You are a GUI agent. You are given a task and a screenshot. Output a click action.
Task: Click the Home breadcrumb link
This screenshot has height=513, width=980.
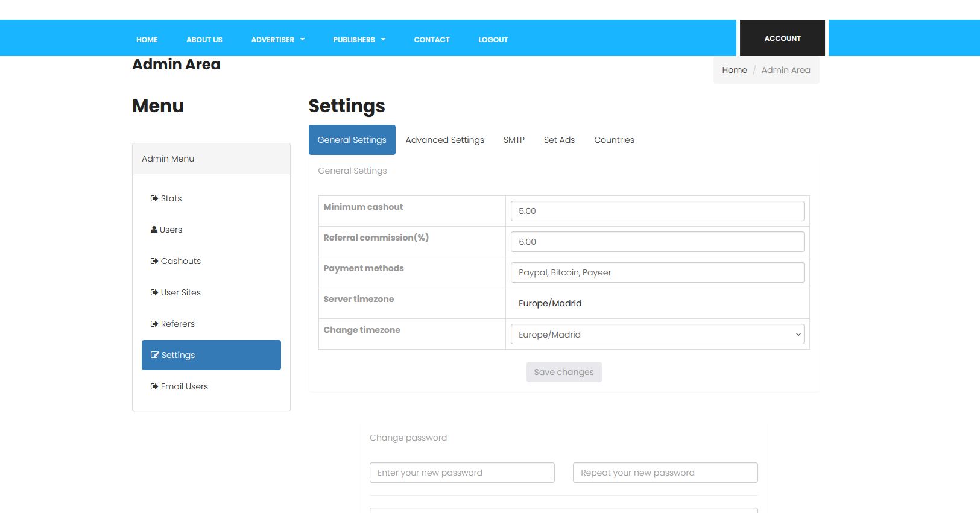(735, 70)
